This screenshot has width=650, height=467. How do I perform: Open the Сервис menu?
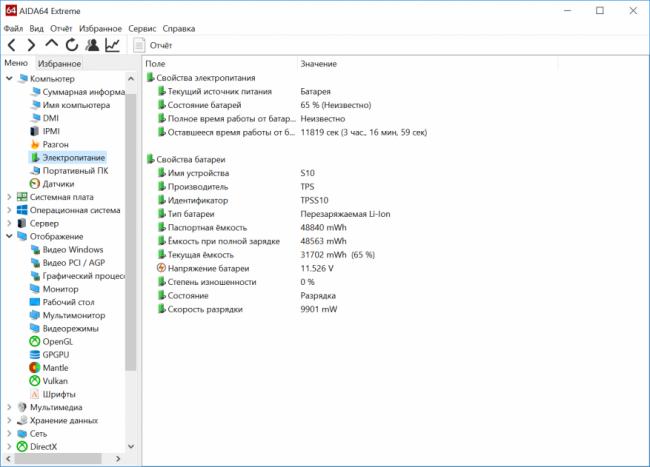pyautogui.click(x=142, y=29)
